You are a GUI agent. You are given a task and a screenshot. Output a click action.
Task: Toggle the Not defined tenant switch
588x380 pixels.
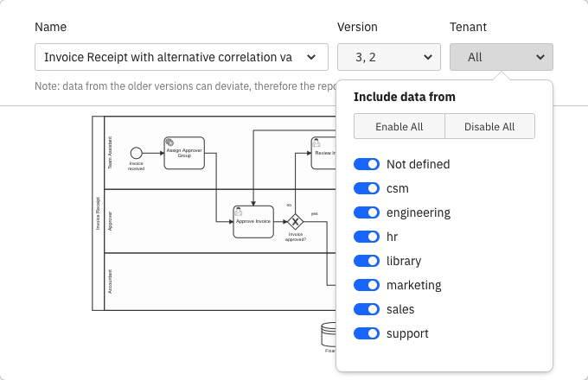tap(367, 164)
